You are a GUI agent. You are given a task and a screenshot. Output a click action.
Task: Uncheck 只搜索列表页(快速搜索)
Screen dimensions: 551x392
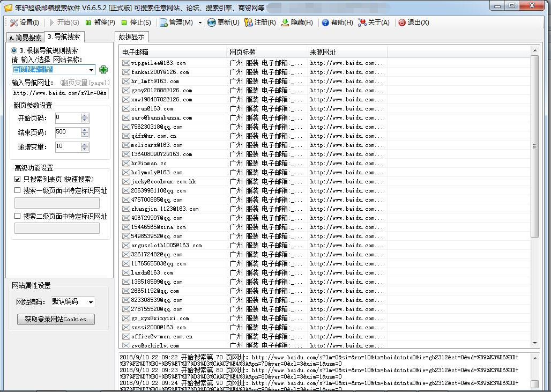(x=18, y=179)
